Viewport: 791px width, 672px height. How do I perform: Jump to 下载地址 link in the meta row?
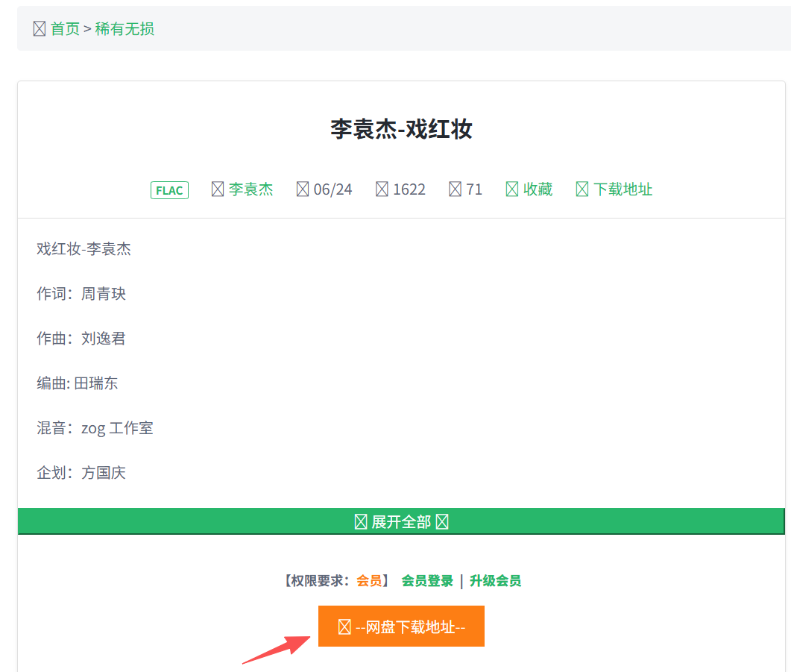click(623, 189)
